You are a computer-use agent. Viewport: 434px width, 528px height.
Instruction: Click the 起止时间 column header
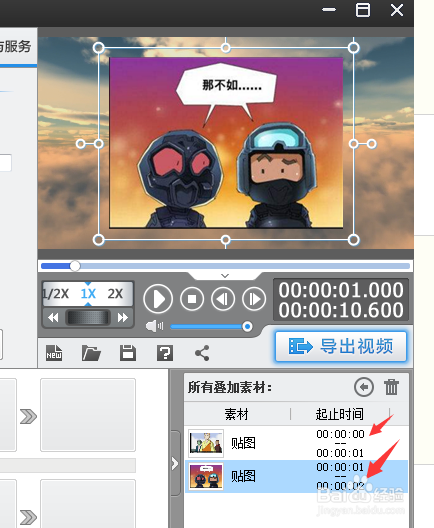[x=340, y=414]
